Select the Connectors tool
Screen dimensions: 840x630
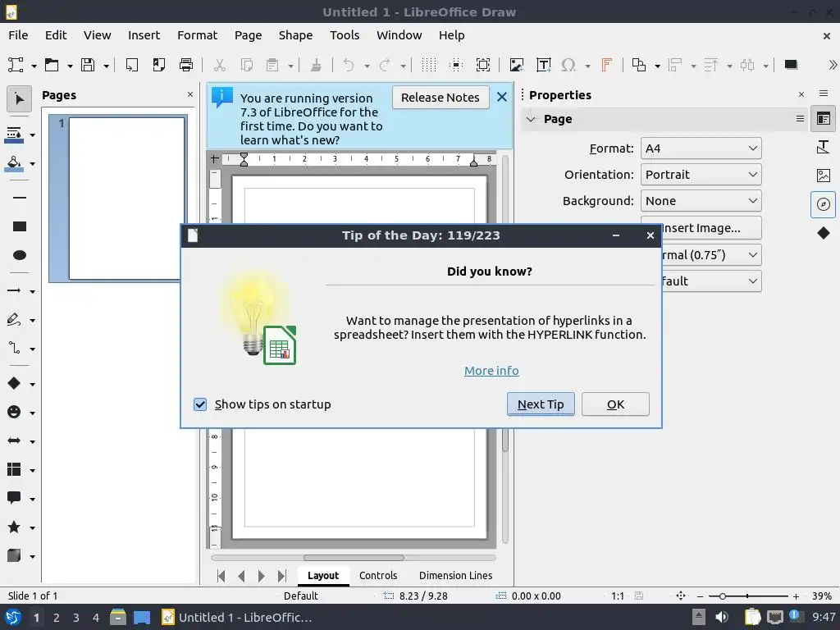pyautogui.click(x=14, y=349)
